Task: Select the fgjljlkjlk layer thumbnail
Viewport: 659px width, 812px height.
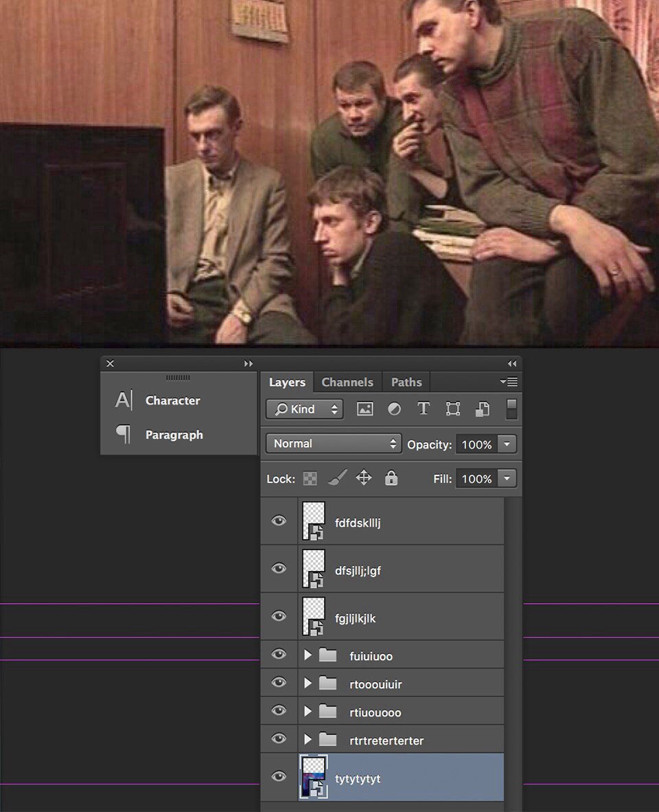Action: 314,616
